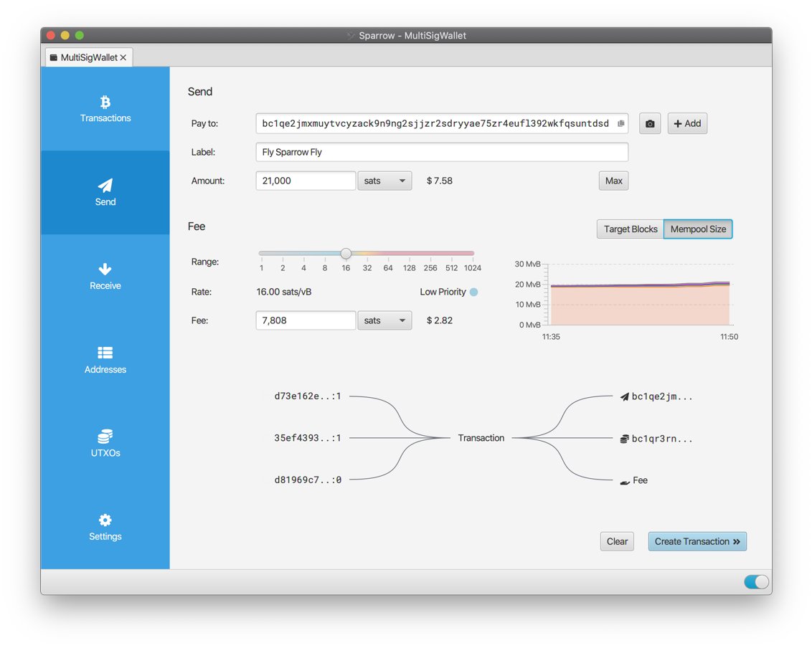
Task: Click input 35ef4393..:1 in diagram
Action: (x=308, y=438)
